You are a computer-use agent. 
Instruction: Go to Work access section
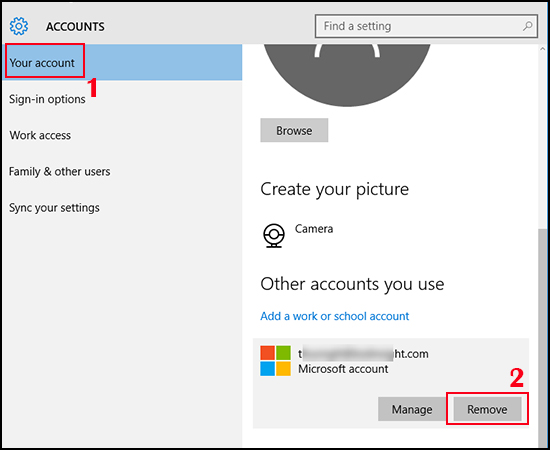pos(40,135)
